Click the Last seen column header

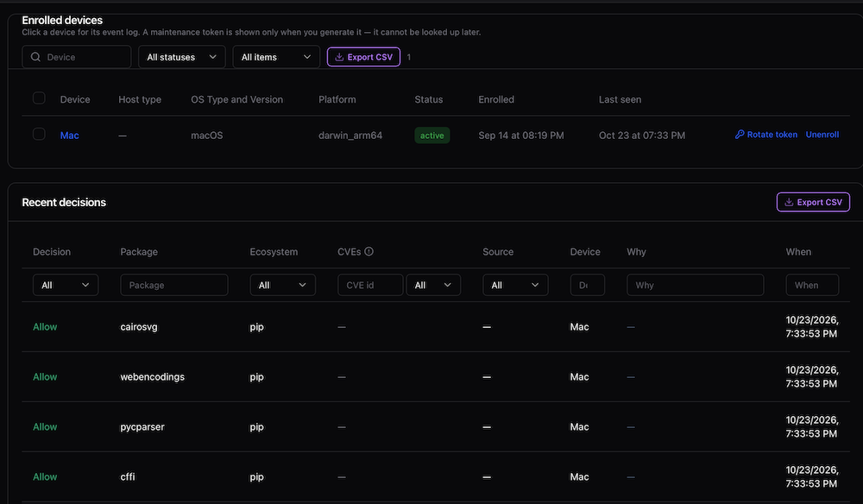(x=620, y=99)
